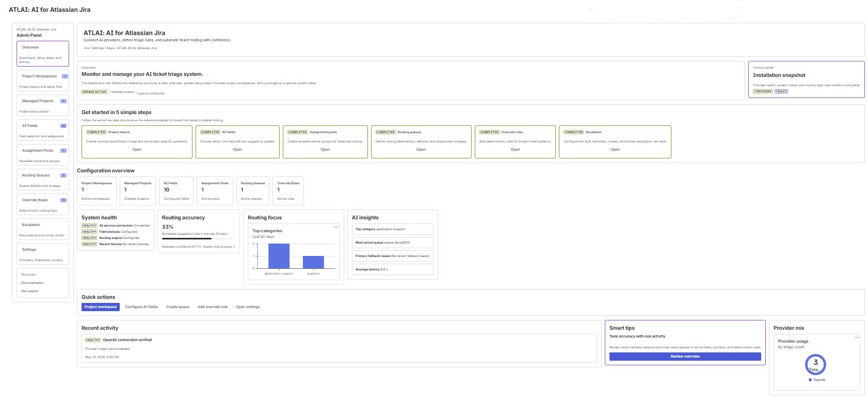This screenshot has height=403, width=868.
Task: Open the Override rules setup step
Action: coord(515,150)
